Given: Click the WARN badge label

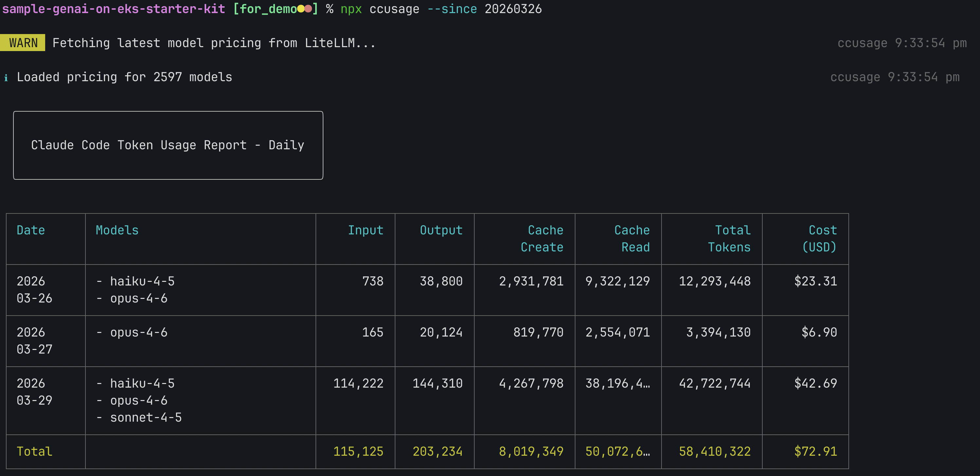Looking at the screenshot, I should [23, 43].
